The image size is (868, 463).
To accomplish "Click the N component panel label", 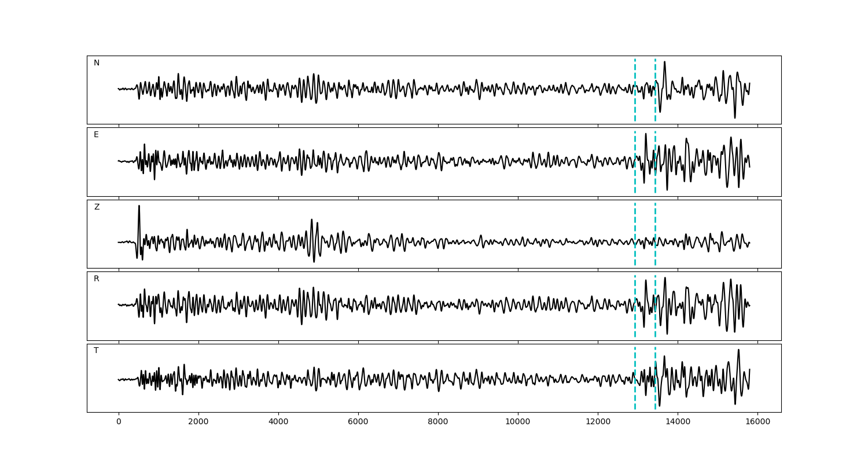I will pos(97,63).
